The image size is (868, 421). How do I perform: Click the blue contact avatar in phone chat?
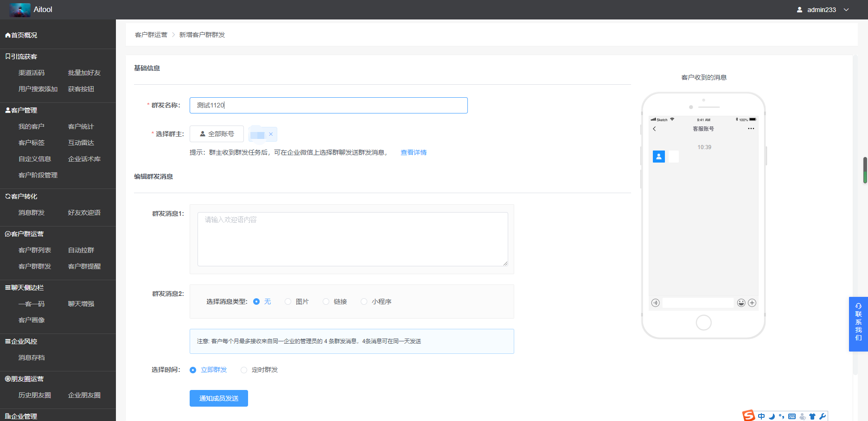pos(659,157)
